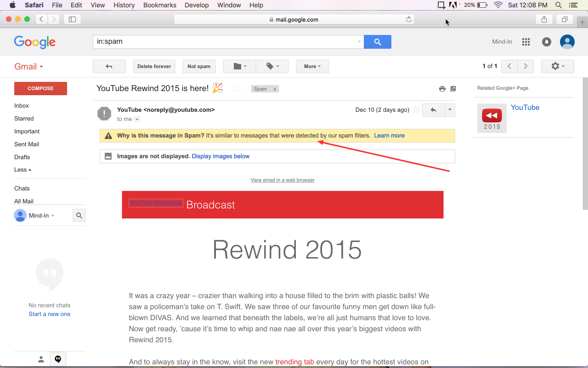Click inside the search field showing in:spam
The width and height of the screenshot is (588, 368).
point(225,41)
